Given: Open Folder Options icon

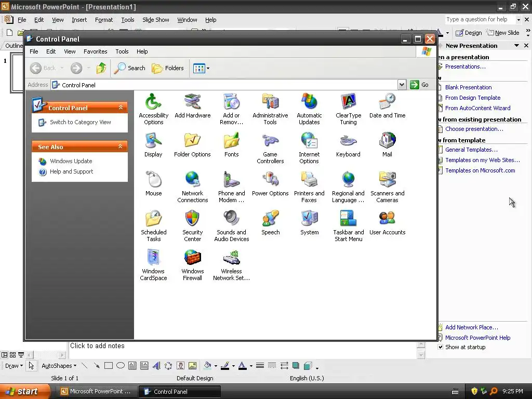Looking at the screenshot, I should 192,144.
